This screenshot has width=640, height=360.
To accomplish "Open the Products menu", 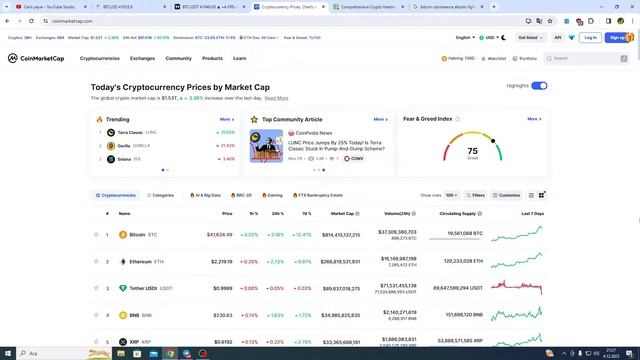I will click(x=212, y=58).
